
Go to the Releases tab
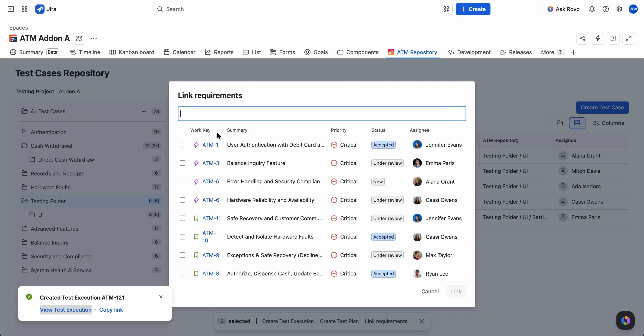[516, 52]
